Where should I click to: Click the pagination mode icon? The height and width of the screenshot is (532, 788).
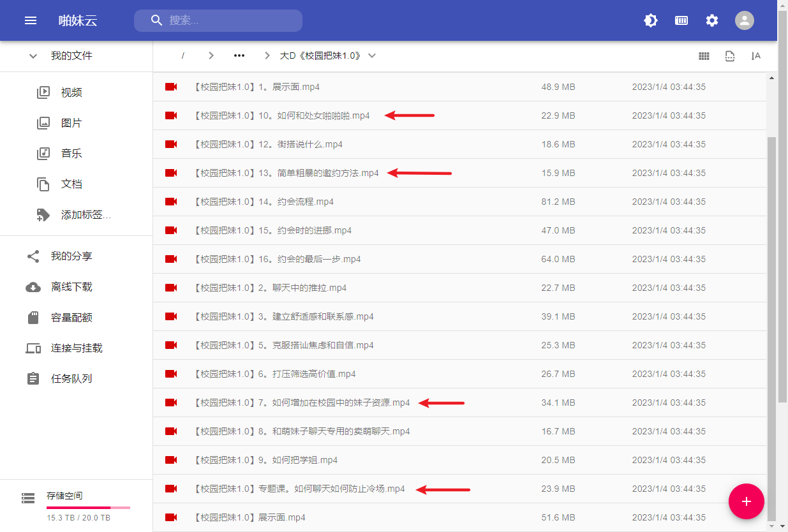click(730, 56)
